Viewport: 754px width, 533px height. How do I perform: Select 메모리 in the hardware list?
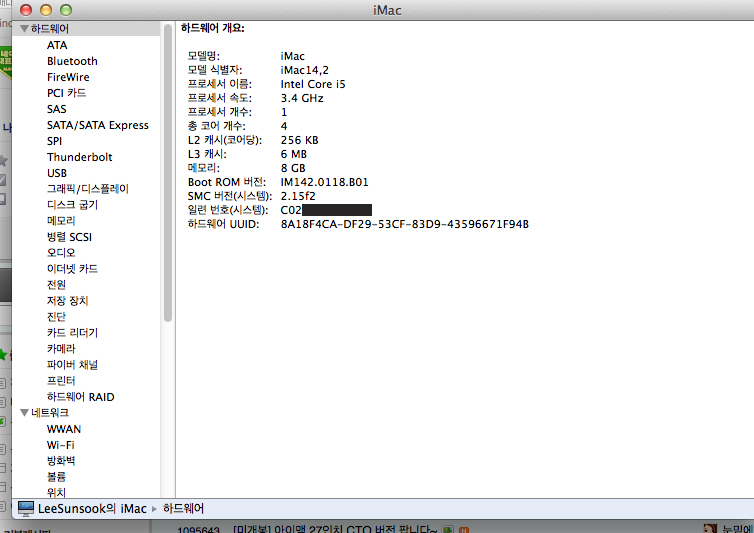[x=61, y=221]
